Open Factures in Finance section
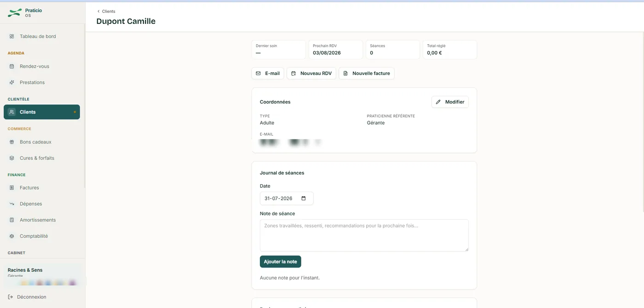The image size is (644, 308). [42, 188]
